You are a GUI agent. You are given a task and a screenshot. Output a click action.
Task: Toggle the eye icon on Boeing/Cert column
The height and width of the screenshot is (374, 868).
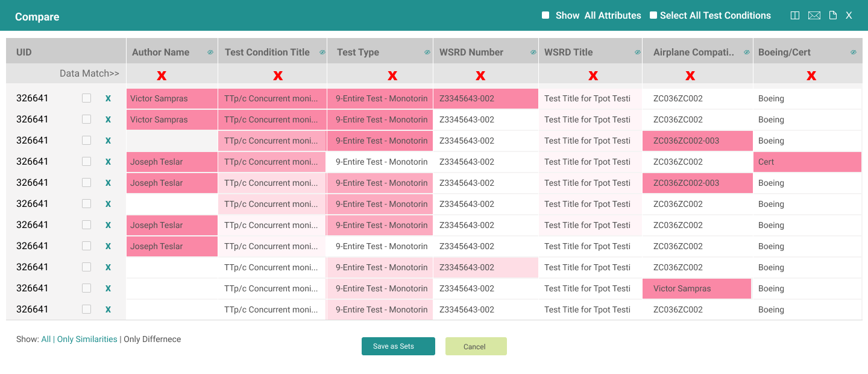tap(854, 52)
